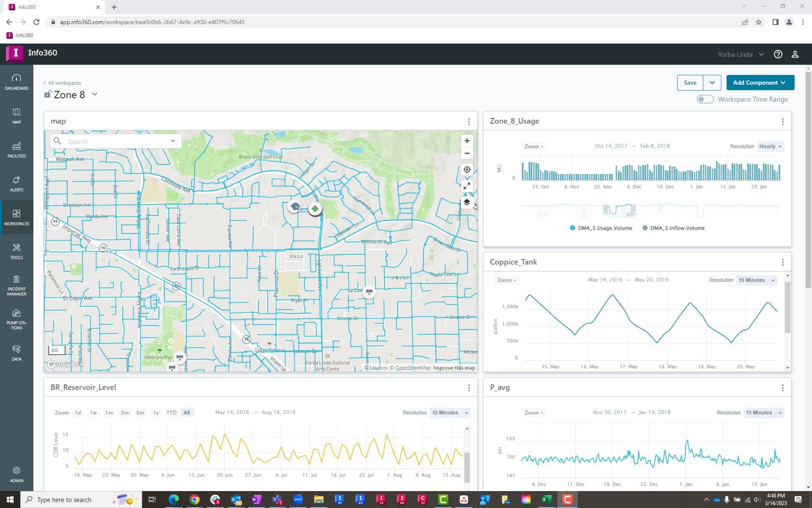Open the help question mark icon
The height and width of the screenshot is (508, 812).
[778, 54]
